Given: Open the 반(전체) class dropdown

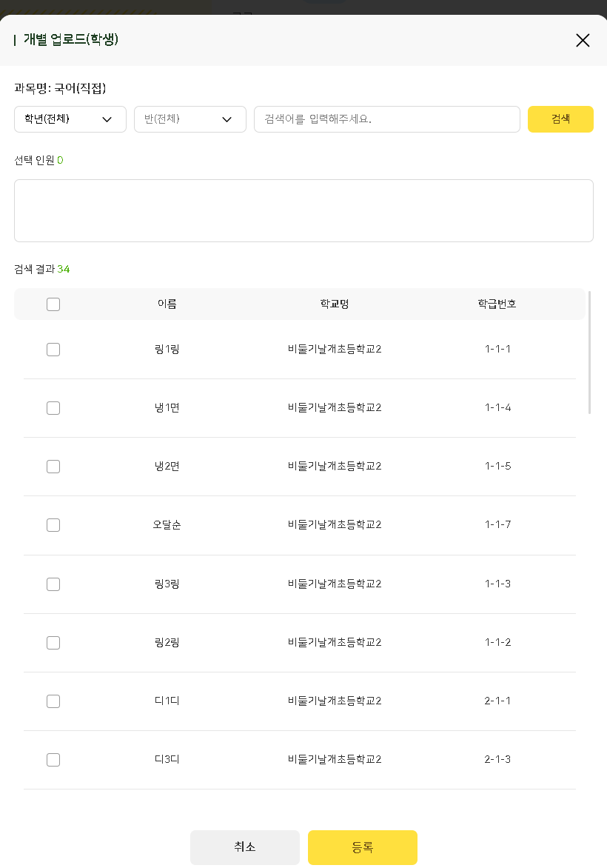Looking at the screenshot, I should click(x=190, y=119).
